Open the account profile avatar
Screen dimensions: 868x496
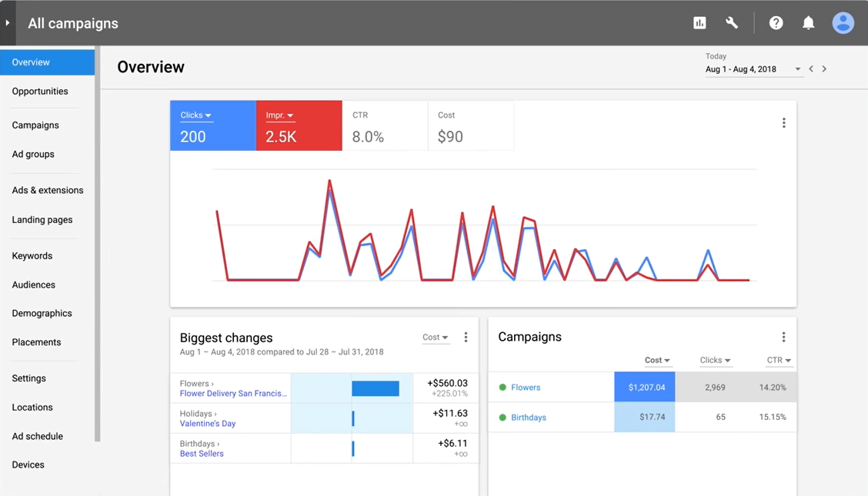pos(843,22)
